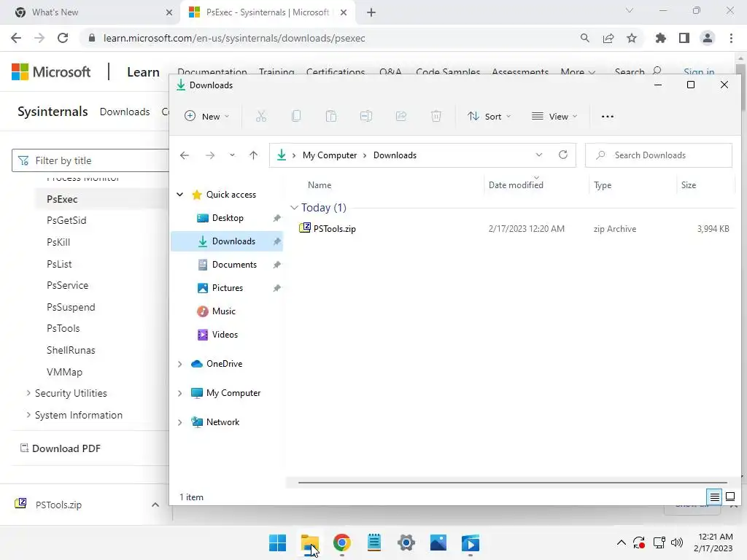Click the Cut scissors icon in Explorer toolbar
747x560 pixels.
coord(261,116)
